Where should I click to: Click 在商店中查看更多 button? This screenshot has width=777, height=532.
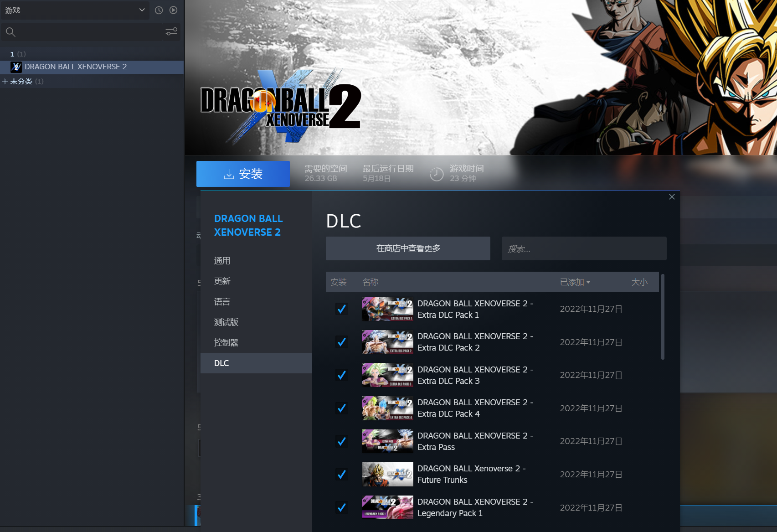pyautogui.click(x=408, y=248)
